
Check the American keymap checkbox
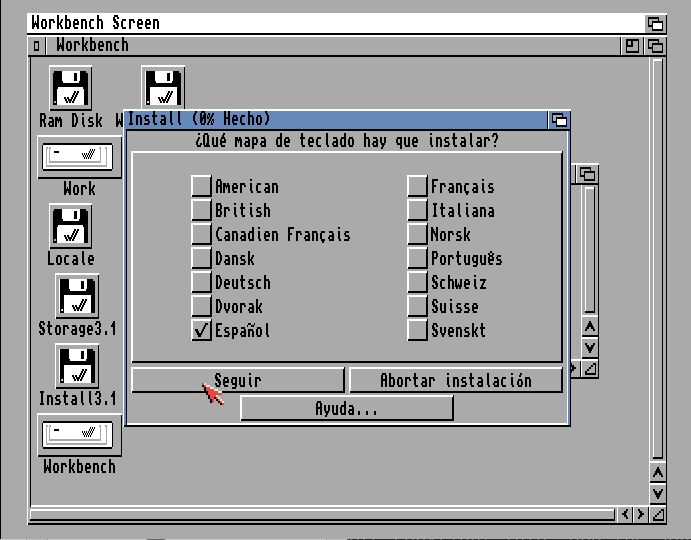(201, 186)
